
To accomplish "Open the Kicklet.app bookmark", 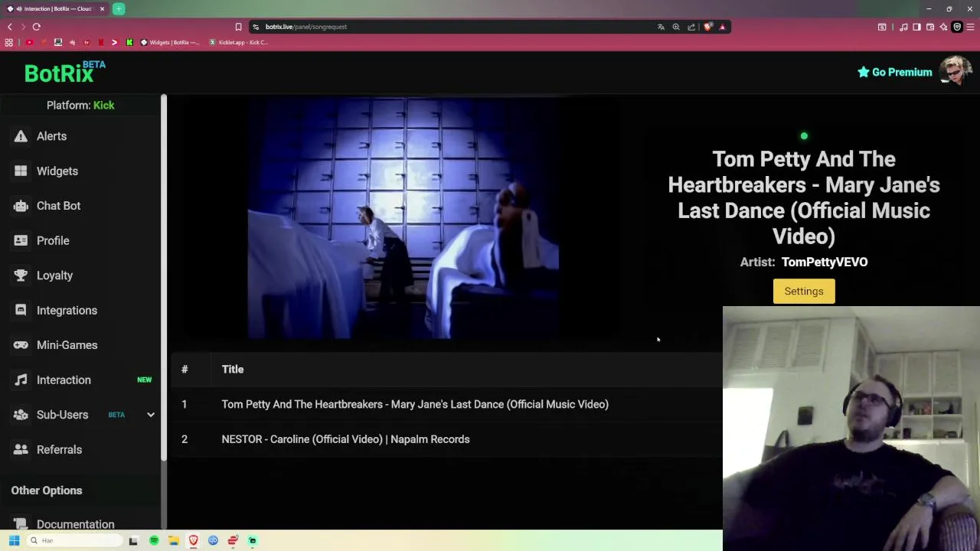I will (x=238, y=42).
